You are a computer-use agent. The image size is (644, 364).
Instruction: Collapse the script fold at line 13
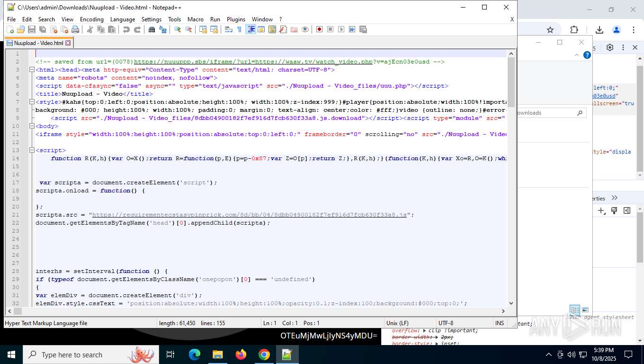pyautogui.click(x=31, y=150)
